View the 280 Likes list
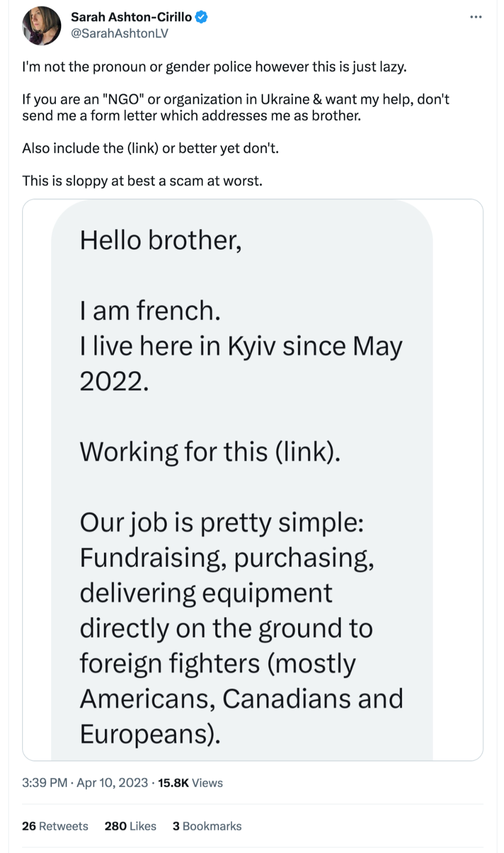504x853 pixels. (x=130, y=826)
